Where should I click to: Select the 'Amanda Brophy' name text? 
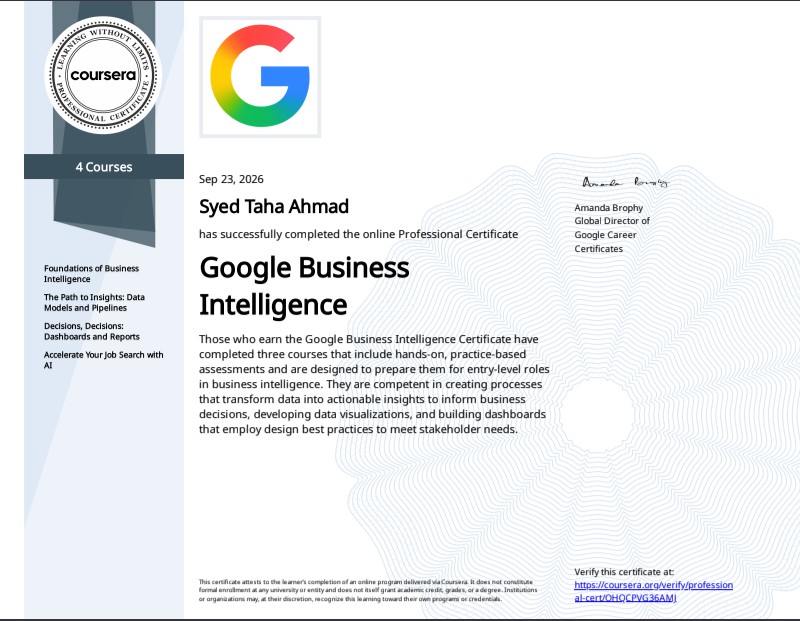pos(609,208)
